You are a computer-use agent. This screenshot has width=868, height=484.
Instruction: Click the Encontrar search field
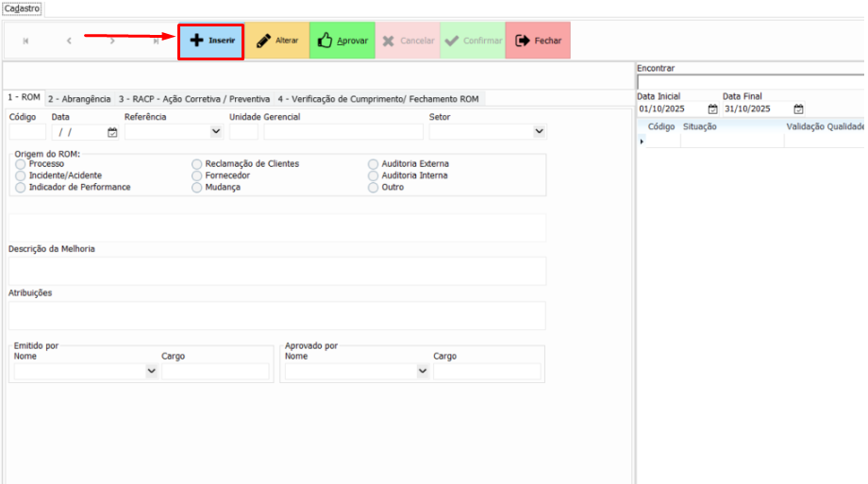[750, 82]
